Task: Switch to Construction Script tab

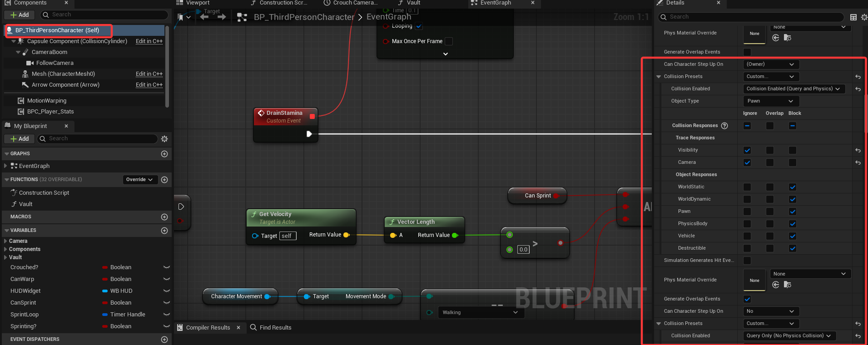Action: click(x=278, y=3)
